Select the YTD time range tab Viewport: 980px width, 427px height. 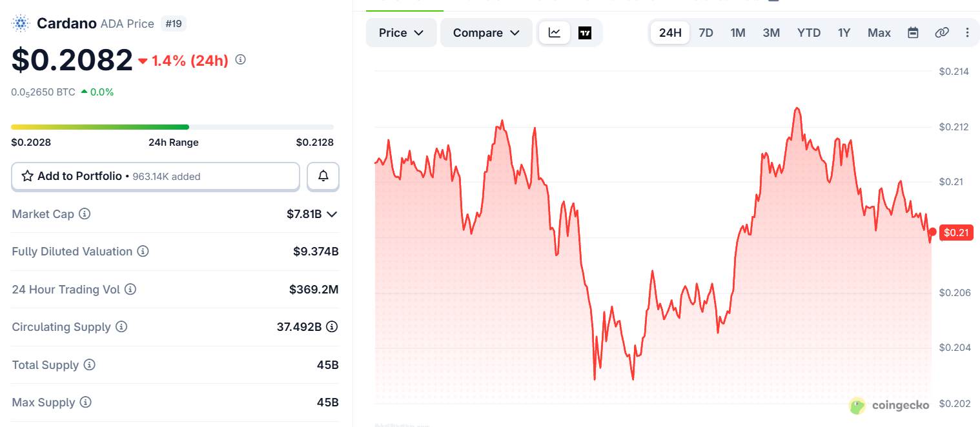point(809,33)
